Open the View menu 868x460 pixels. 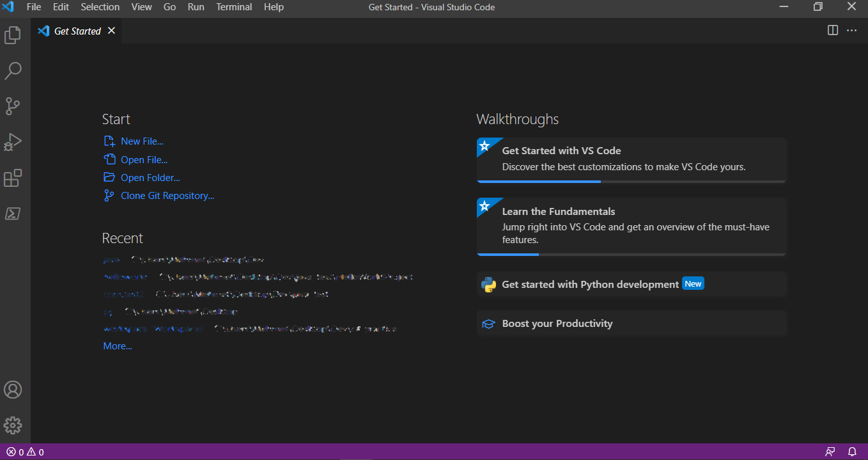pyautogui.click(x=141, y=7)
